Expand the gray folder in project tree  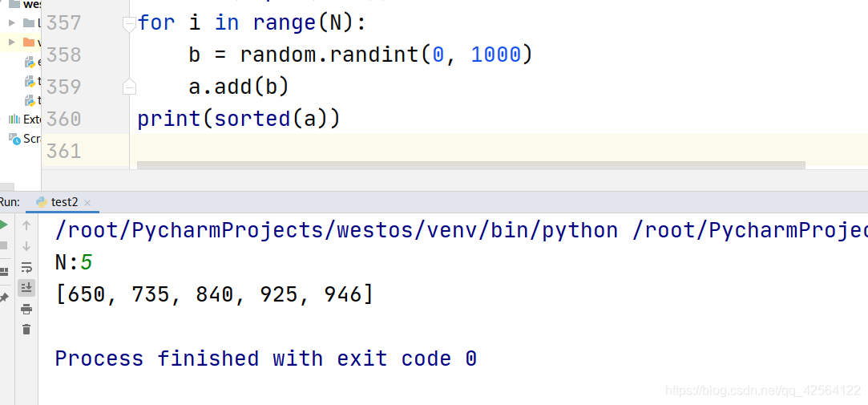point(12,22)
